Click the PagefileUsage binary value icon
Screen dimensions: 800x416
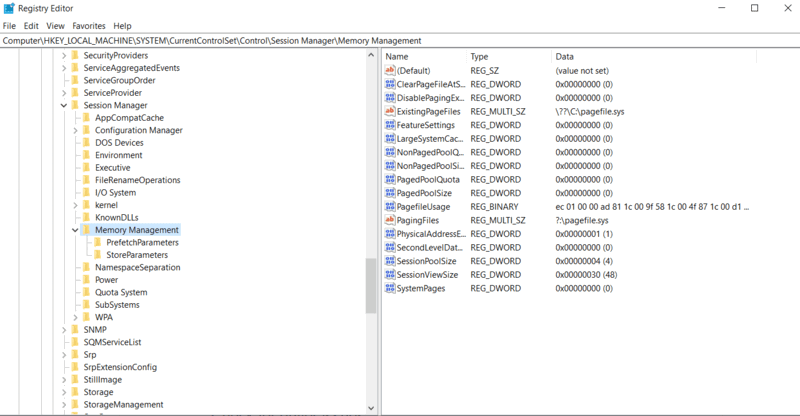click(390, 207)
